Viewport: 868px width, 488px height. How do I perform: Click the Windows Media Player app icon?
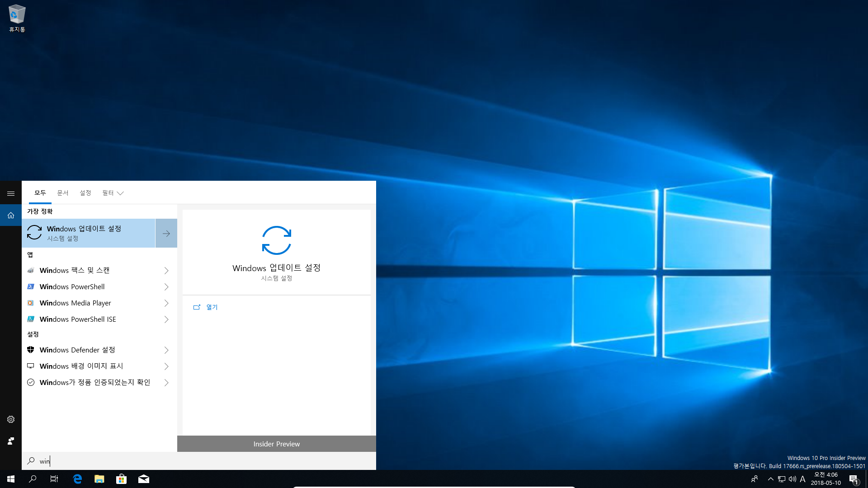click(31, 303)
